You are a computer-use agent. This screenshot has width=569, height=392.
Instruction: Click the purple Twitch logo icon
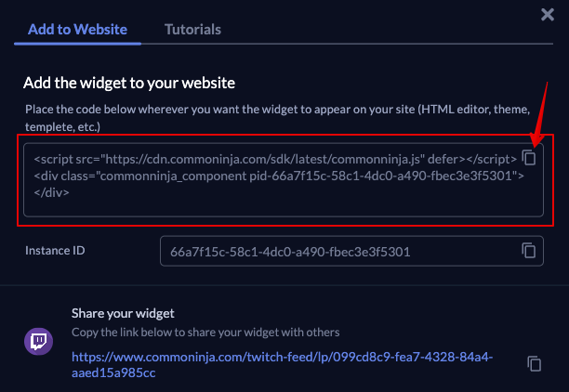tap(38, 342)
